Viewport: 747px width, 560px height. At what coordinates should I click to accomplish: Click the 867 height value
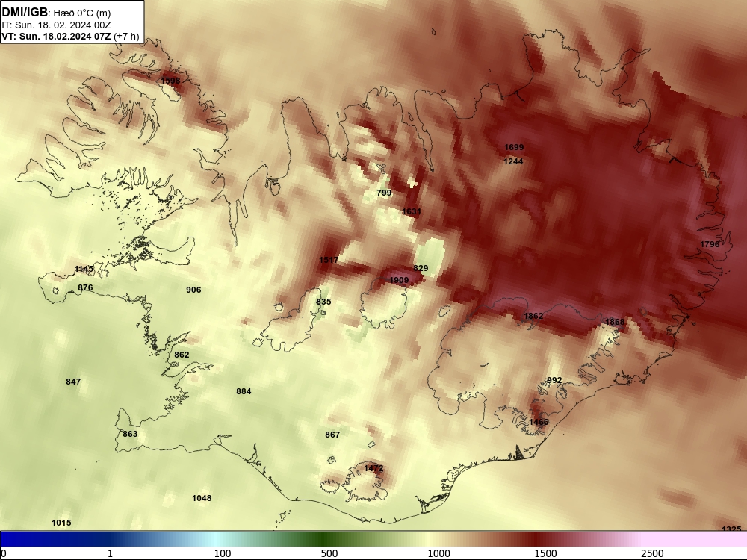click(332, 435)
